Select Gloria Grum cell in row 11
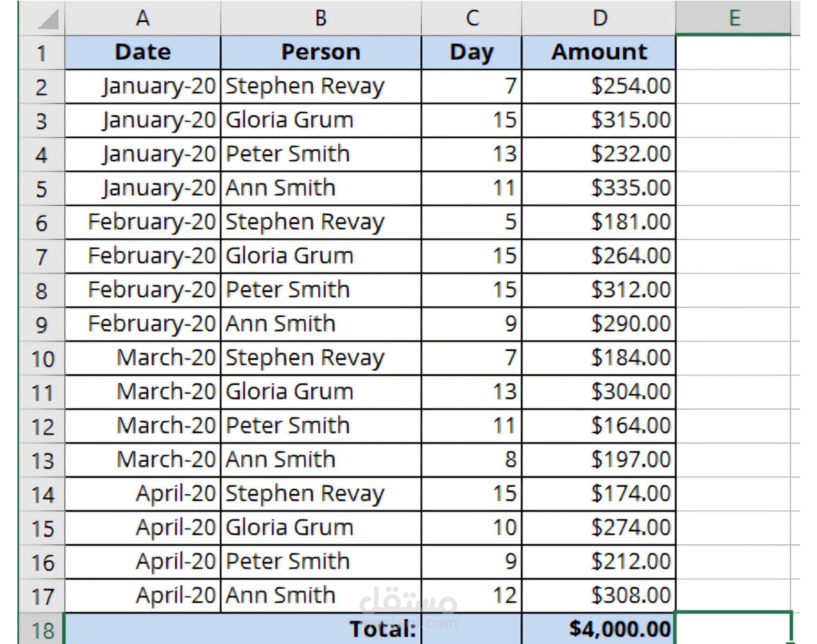This screenshot has height=644, width=817. coord(320,392)
